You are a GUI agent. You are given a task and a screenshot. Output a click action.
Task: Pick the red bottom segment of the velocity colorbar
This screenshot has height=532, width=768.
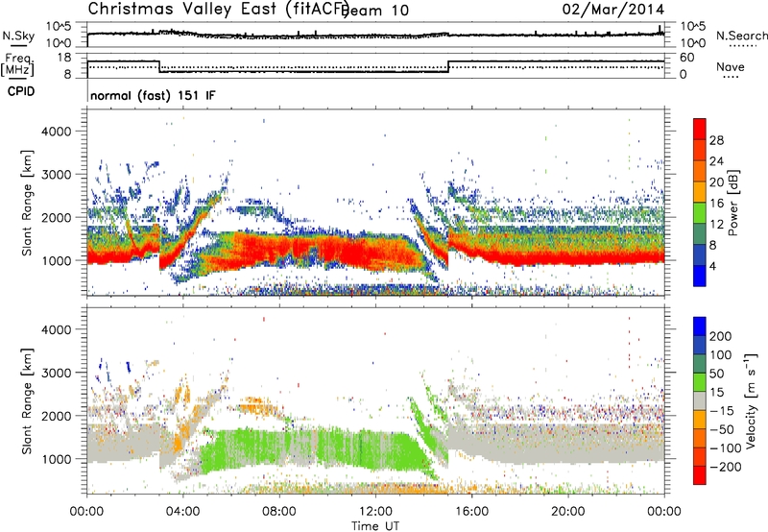pos(700,475)
